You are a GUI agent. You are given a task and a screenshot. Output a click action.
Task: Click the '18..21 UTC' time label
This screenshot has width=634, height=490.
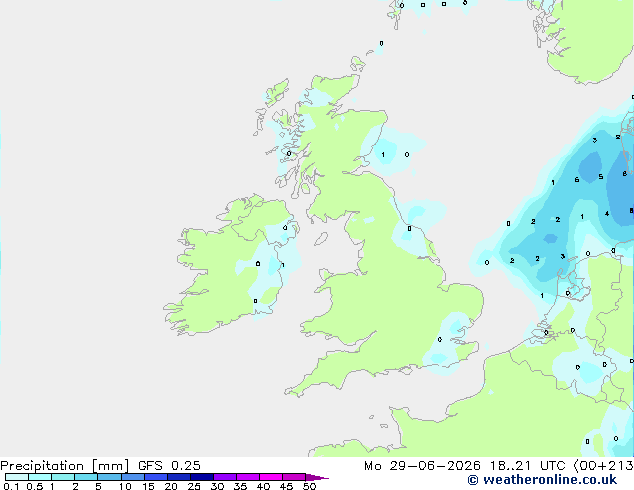527,466
